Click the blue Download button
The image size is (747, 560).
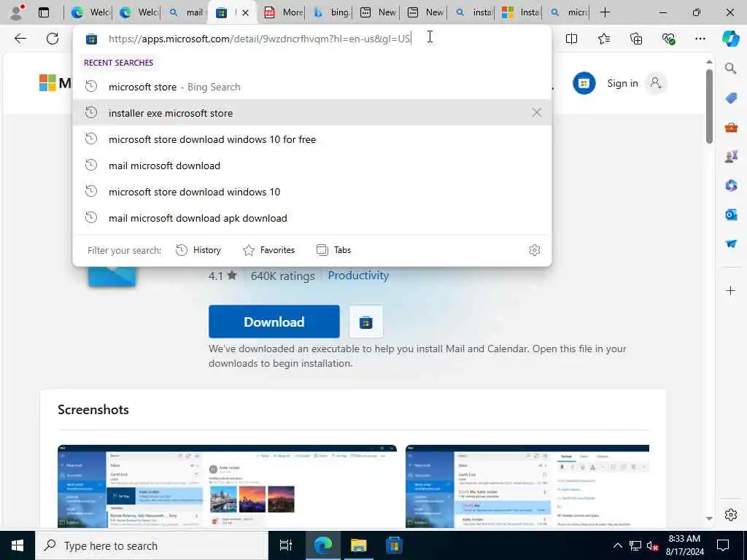pyautogui.click(x=274, y=322)
